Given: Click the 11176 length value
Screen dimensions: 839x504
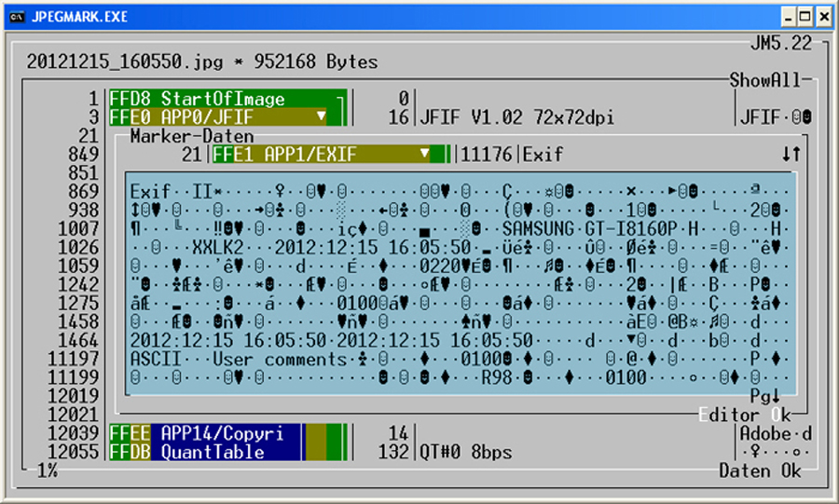Looking at the screenshot, I should pos(487,155).
